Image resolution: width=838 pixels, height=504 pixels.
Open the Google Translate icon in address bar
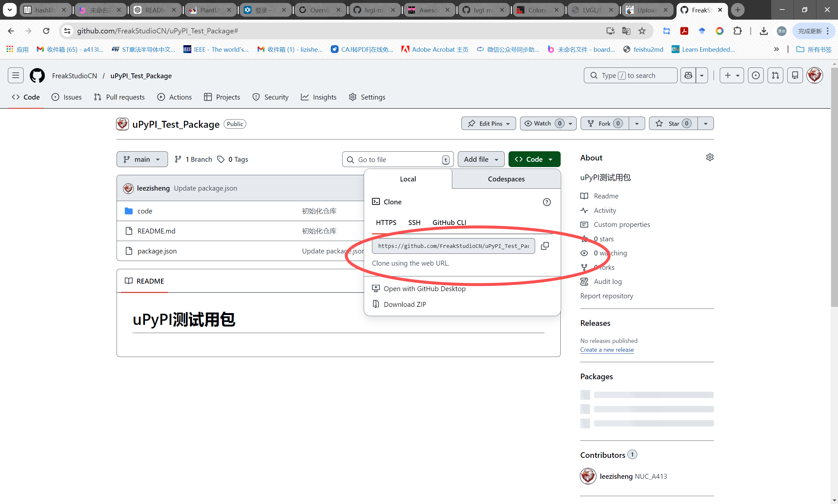[626, 31]
